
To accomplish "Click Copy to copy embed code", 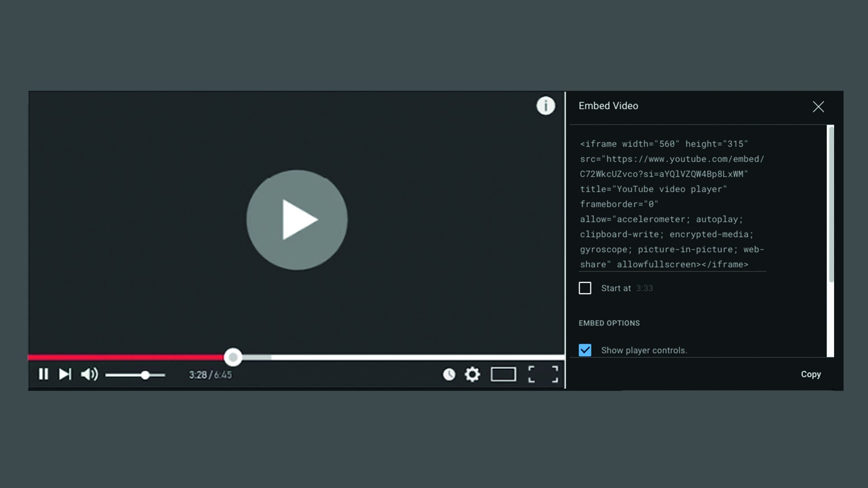I will (811, 374).
